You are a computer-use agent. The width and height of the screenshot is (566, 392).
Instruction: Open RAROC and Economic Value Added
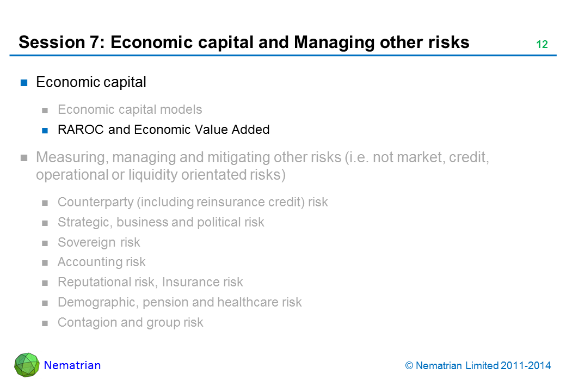(163, 130)
